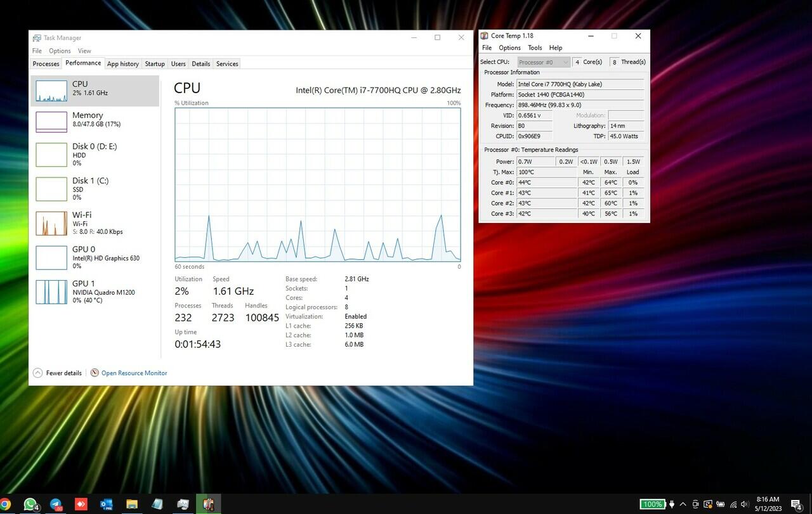Go to the Startup tab
812x514 pixels.
pyautogui.click(x=155, y=64)
